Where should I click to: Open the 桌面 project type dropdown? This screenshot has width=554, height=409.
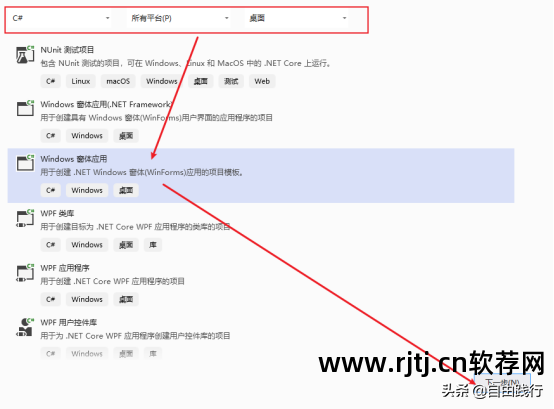click(297, 18)
